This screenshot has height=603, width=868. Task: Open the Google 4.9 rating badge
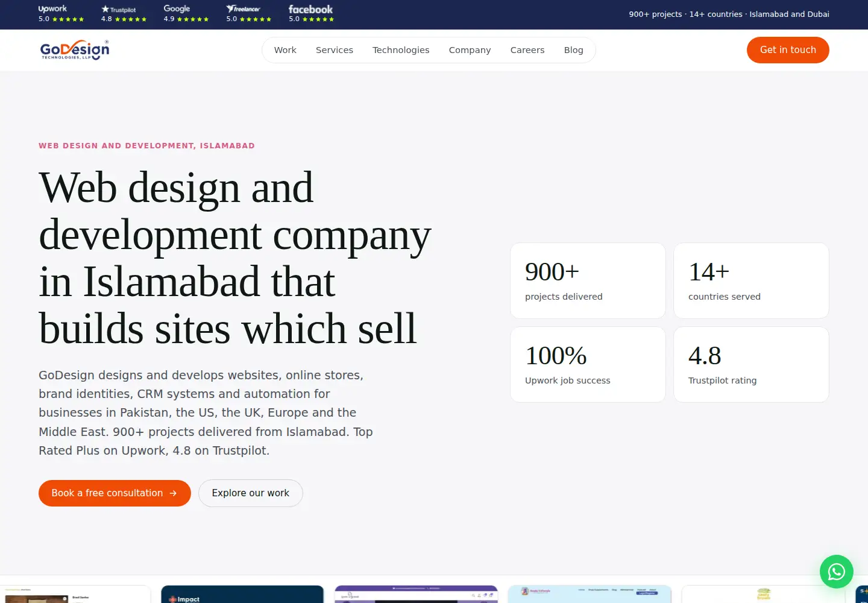click(x=186, y=14)
